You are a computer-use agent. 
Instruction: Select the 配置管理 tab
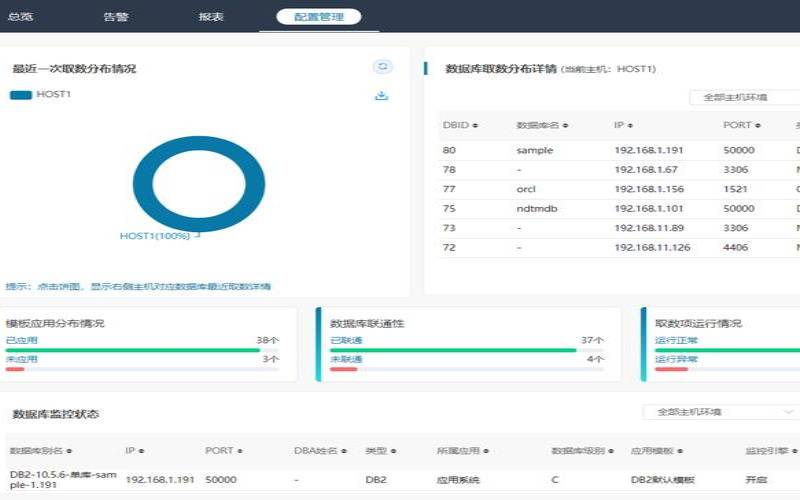(x=319, y=17)
